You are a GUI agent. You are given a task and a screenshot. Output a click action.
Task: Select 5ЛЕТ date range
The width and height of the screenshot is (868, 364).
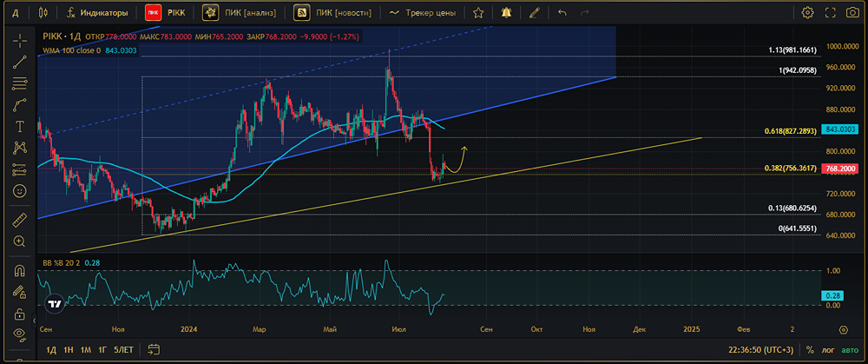point(123,349)
